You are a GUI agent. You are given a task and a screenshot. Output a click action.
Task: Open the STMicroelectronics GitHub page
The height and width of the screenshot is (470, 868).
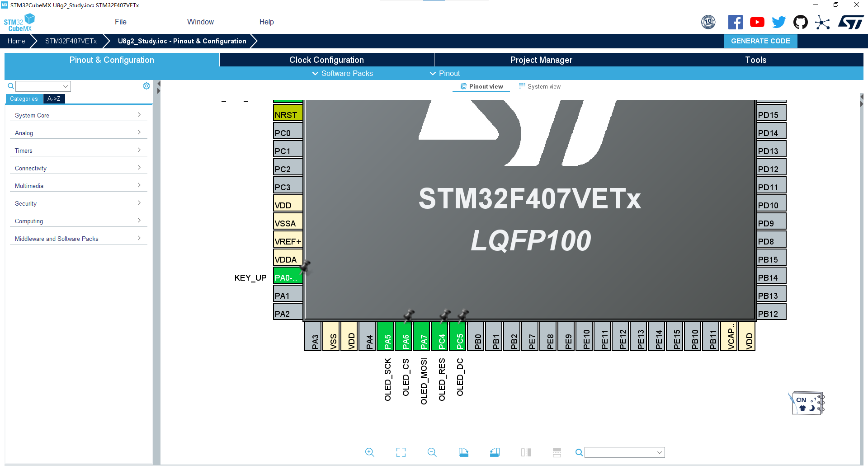coord(801,22)
